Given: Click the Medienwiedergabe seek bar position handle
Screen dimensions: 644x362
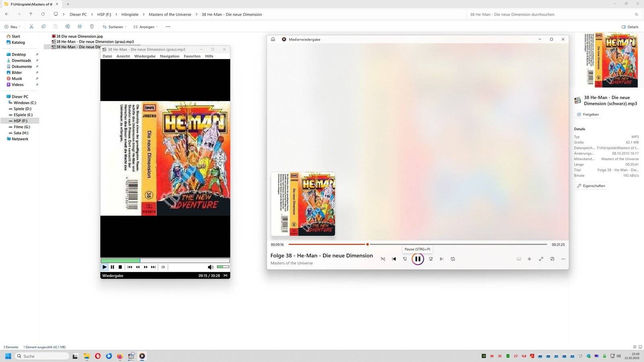Looking at the screenshot, I should pyautogui.click(x=367, y=244).
